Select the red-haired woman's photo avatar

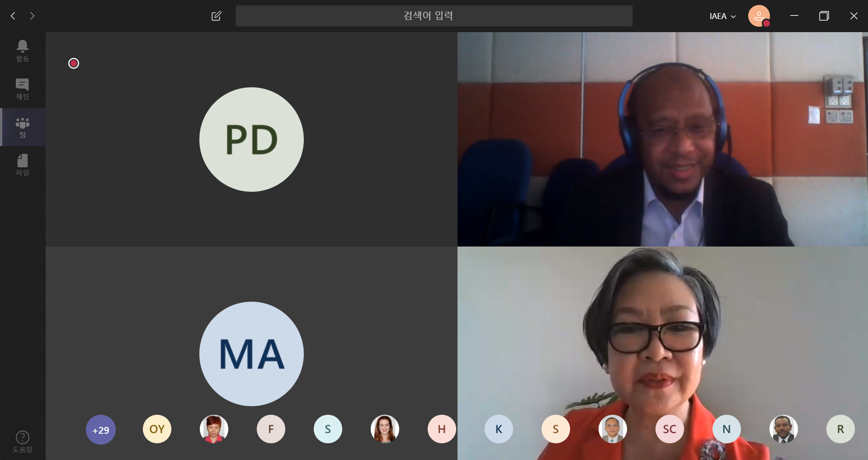pos(214,429)
